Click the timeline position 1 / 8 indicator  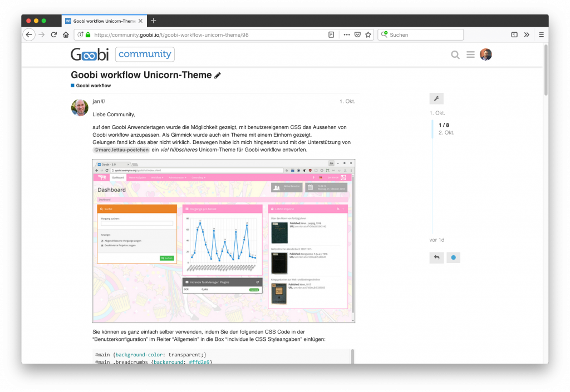pyautogui.click(x=444, y=125)
